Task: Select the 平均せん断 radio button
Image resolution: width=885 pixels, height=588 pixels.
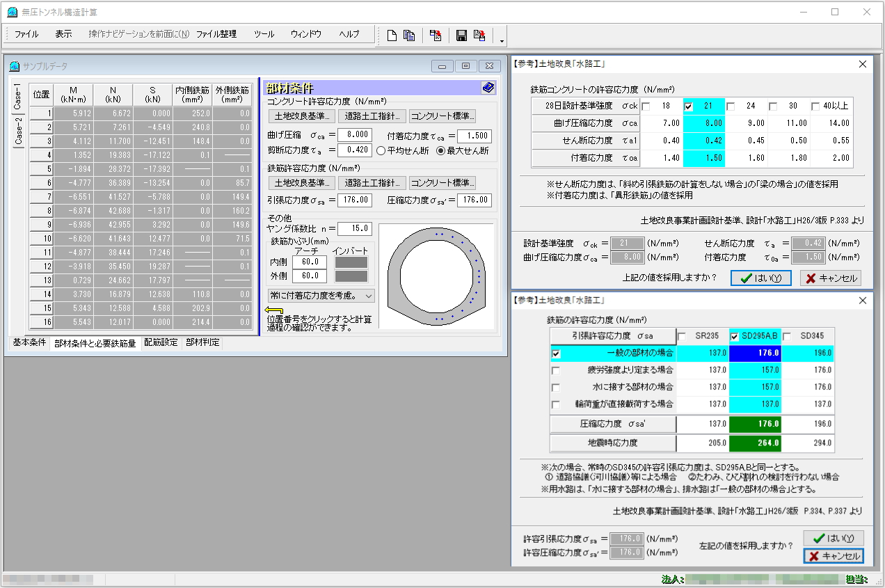Action: click(x=381, y=150)
